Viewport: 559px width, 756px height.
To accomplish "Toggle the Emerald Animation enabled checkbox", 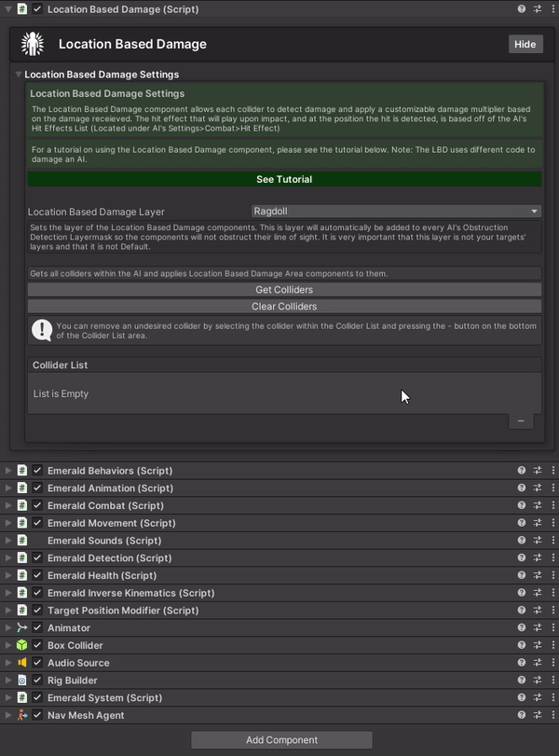I will [x=37, y=488].
